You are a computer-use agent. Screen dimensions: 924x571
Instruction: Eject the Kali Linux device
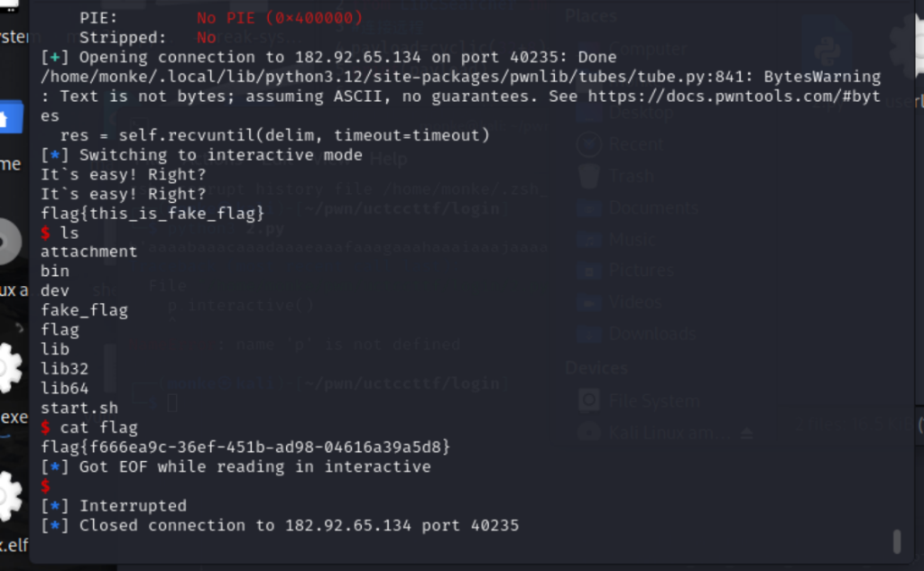[747, 434]
